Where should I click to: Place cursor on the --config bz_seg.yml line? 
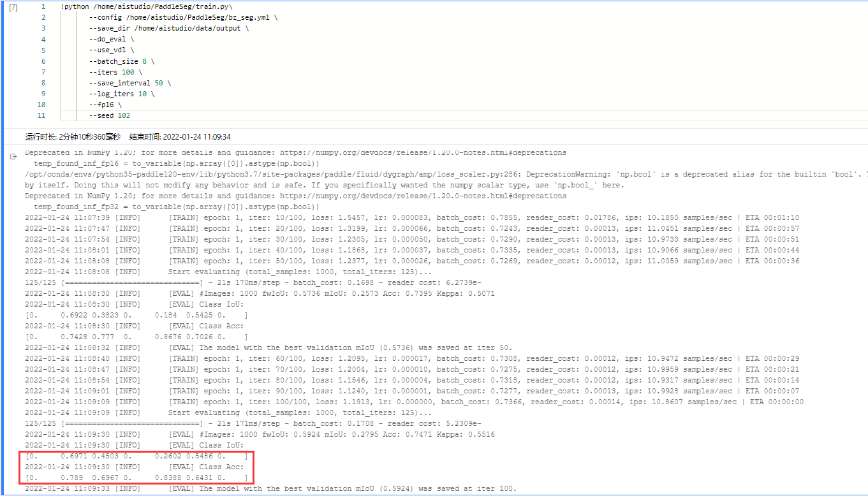pos(183,18)
